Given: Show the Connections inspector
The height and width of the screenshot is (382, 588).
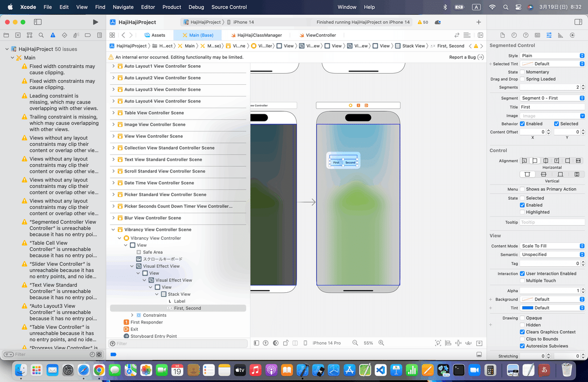Looking at the screenshot, I should coord(572,35).
